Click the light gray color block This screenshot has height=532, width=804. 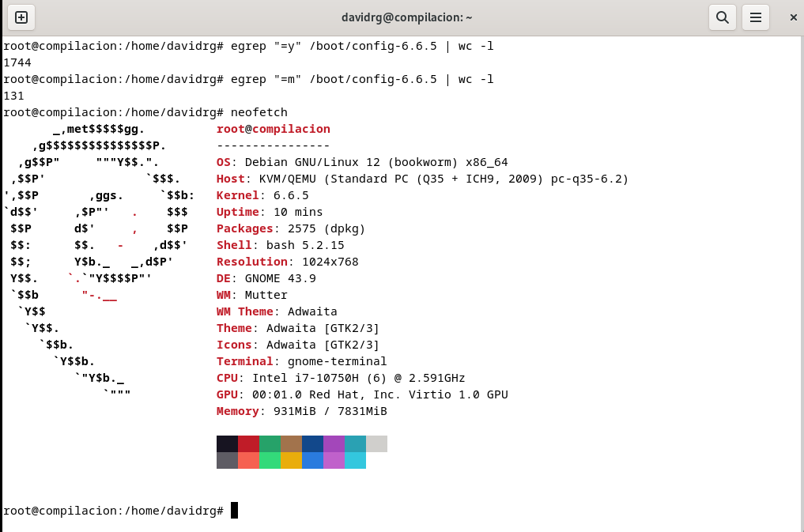tap(377, 443)
